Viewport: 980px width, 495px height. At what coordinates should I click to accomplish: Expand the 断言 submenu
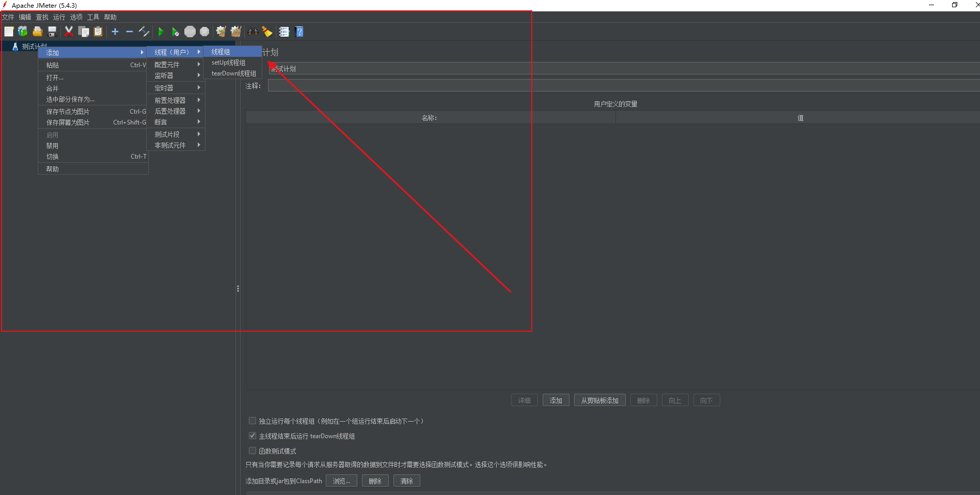[176, 122]
